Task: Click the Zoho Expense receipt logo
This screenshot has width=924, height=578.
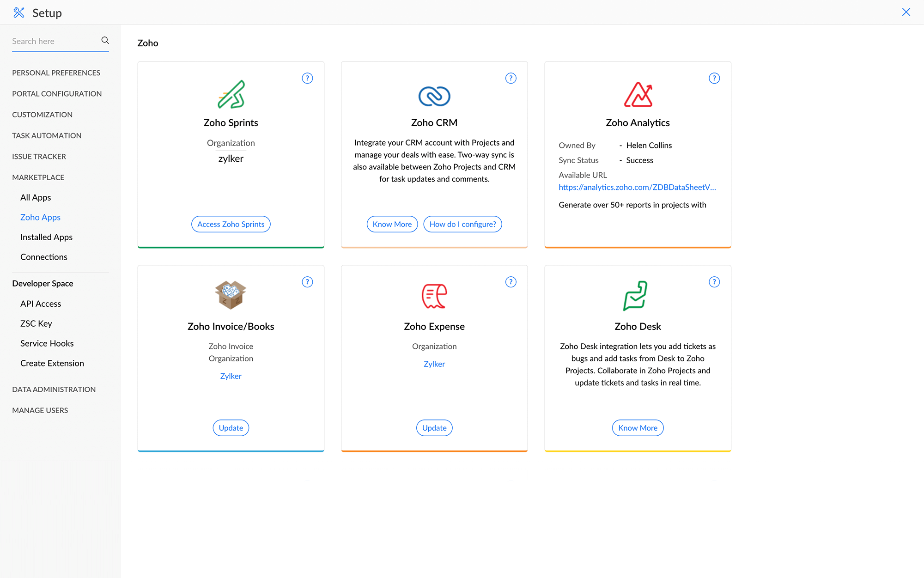Action: point(434,296)
